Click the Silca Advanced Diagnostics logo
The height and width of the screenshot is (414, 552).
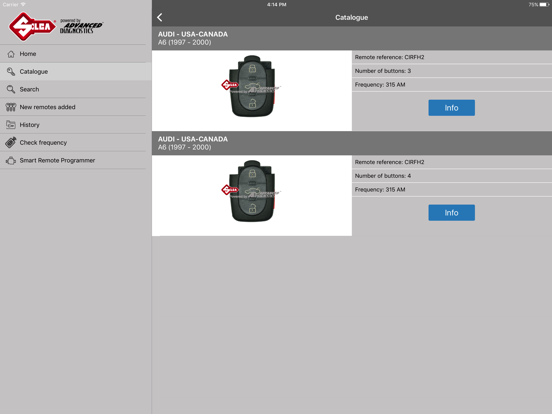click(x=56, y=26)
